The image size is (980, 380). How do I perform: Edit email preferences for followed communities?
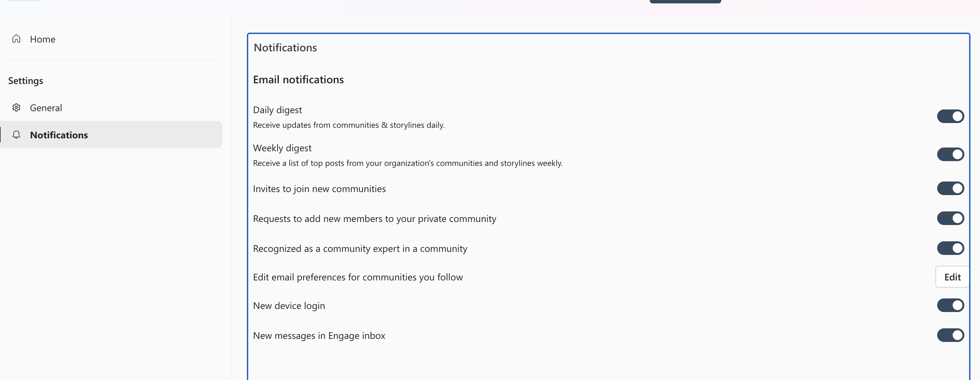pos(952,277)
